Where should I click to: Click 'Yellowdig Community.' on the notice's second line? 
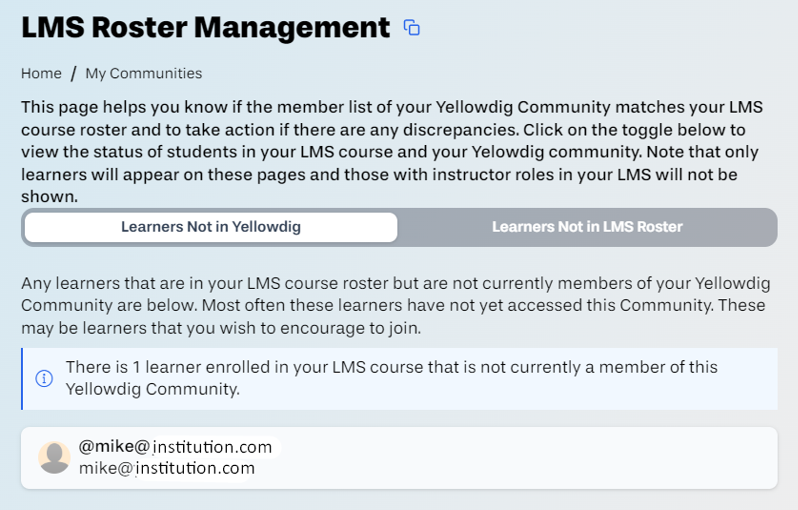tap(153, 389)
